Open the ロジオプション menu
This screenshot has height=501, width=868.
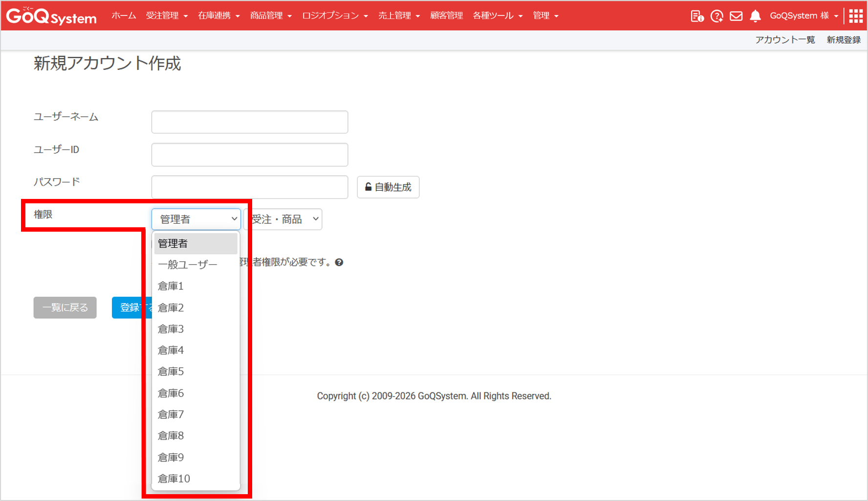(x=335, y=16)
